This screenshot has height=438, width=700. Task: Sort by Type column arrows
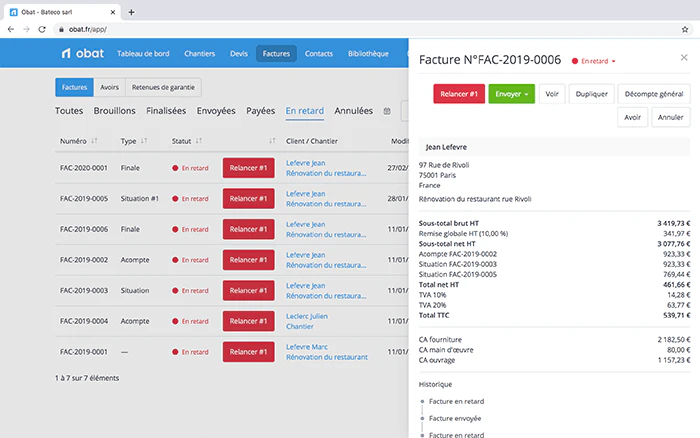[x=144, y=141]
